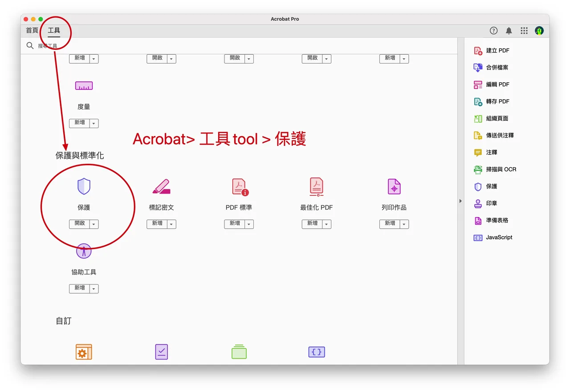Select the green stacked pages custom icon
Viewport: 570px width, 392px height.
[239, 352]
